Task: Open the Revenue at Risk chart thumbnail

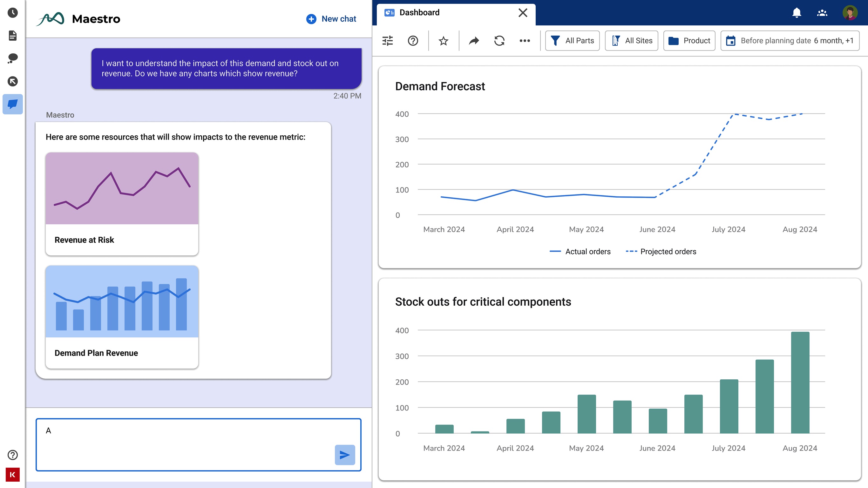Action: pyautogui.click(x=122, y=203)
